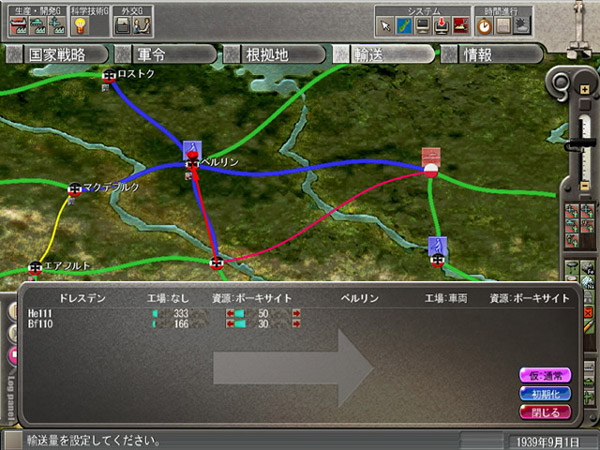
Task: Open aircraft production icon in 生産・開発G
Action: tap(57, 26)
